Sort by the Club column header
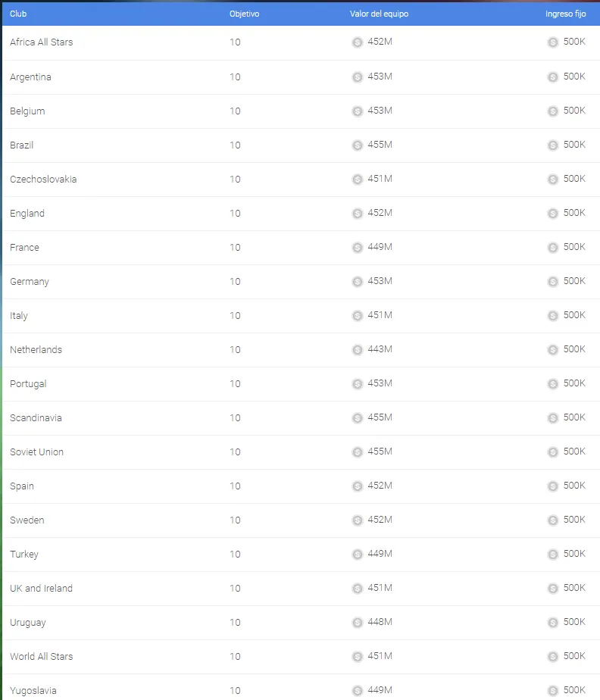The width and height of the screenshot is (600, 700). click(x=18, y=14)
